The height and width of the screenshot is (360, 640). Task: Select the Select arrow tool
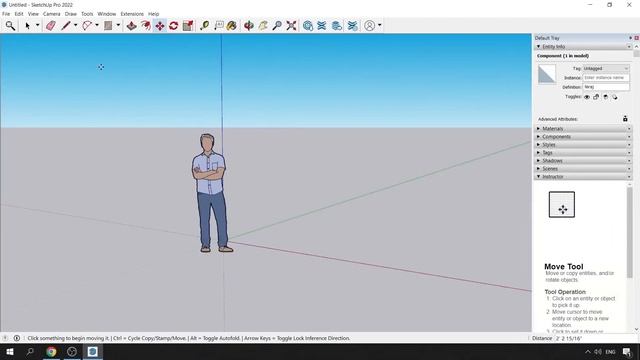27,26
